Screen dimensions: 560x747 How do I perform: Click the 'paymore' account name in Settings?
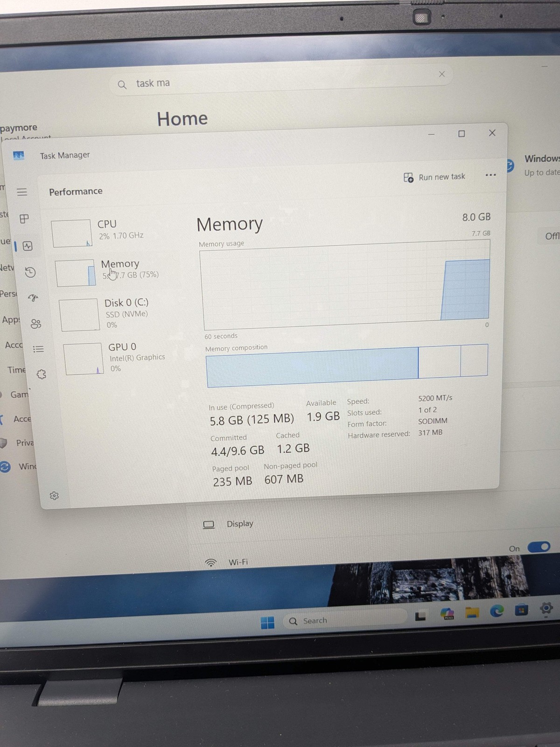click(x=19, y=127)
